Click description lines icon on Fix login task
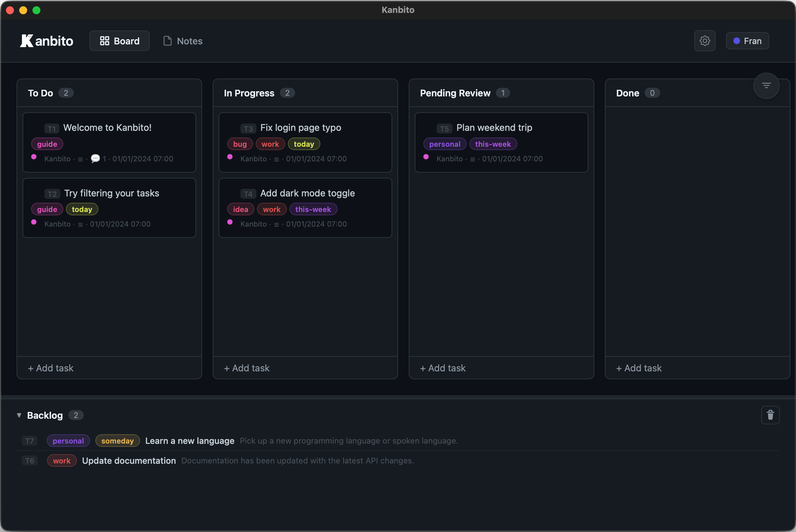 point(276,159)
